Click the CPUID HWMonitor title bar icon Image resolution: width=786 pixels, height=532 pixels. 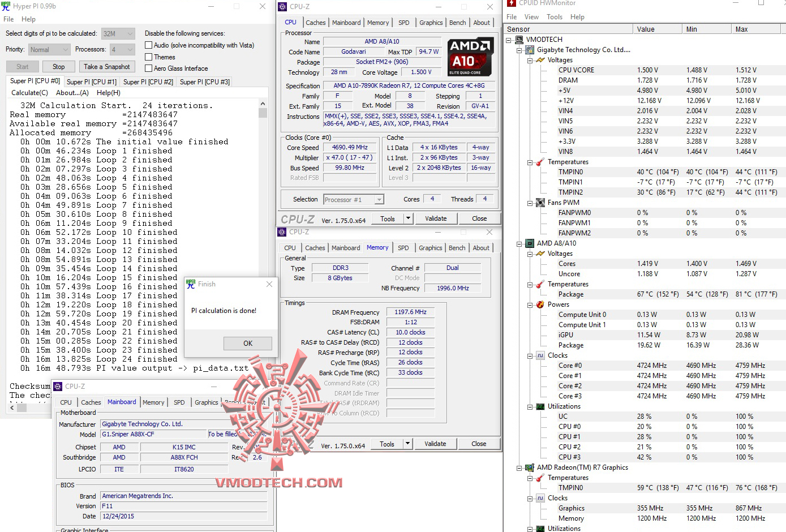[512, 3]
